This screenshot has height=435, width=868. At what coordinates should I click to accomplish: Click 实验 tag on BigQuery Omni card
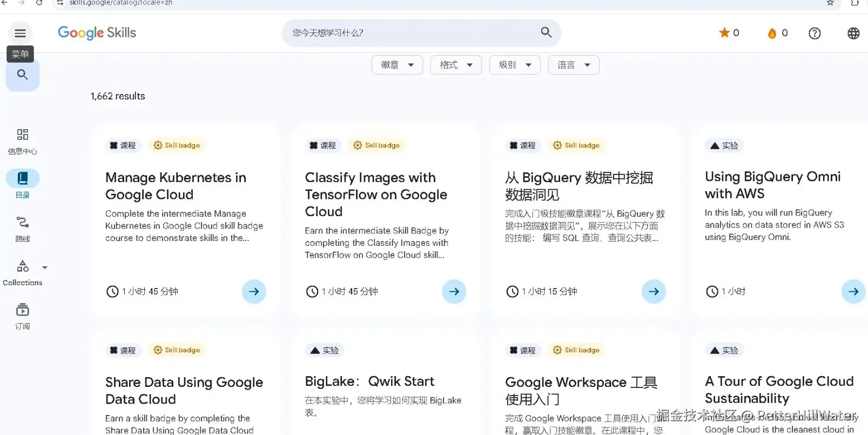pos(724,145)
